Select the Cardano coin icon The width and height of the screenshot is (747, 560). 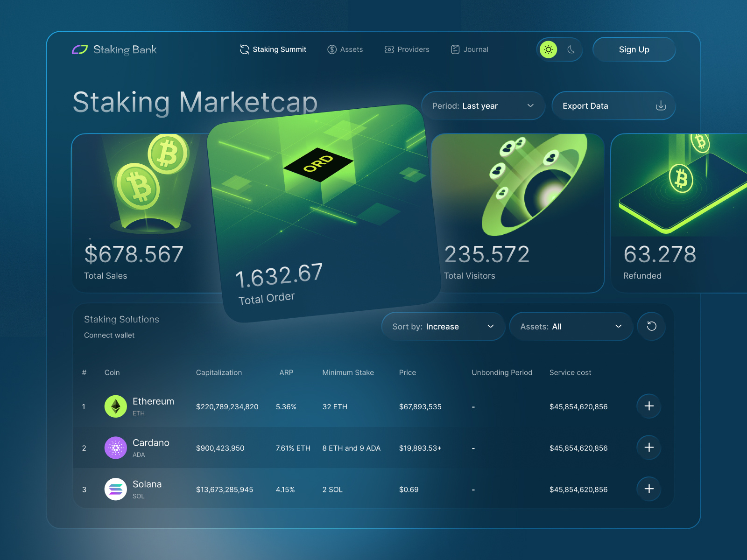[x=115, y=448]
